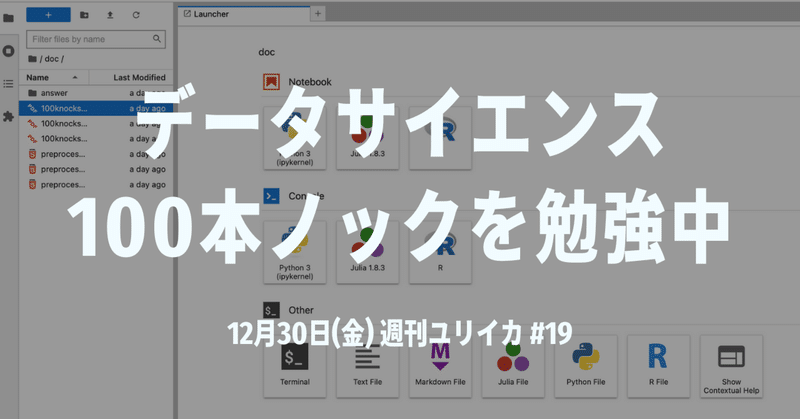
Task: Create a new Text File
Action: tap(367, 366)
